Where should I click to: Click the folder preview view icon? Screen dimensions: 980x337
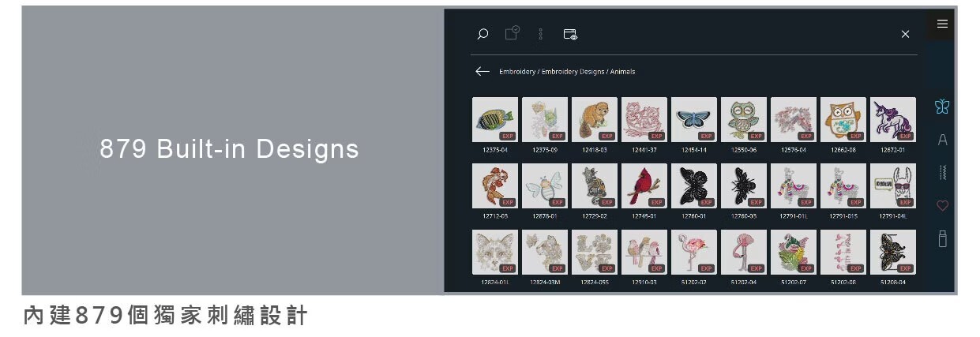(x=570, y=34)
